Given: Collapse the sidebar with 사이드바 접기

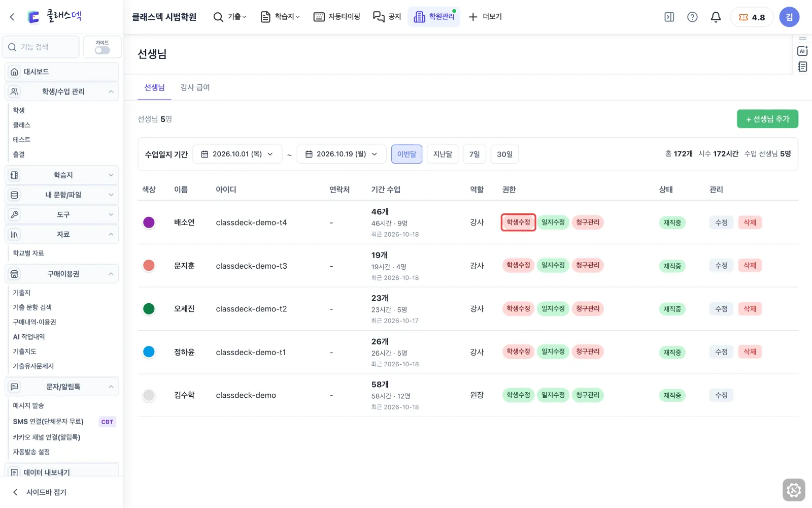Looking at the screenshot, I should [x=40, y=492].
